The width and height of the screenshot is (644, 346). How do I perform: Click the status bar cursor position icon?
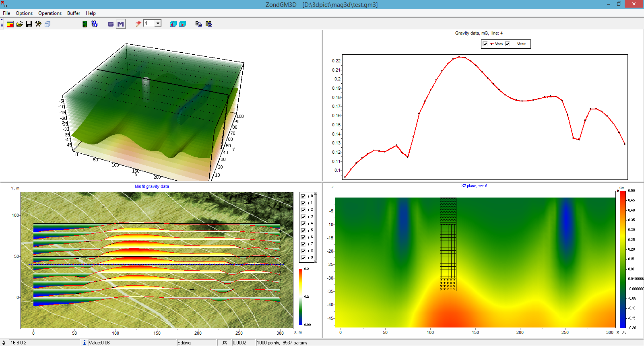4,343
